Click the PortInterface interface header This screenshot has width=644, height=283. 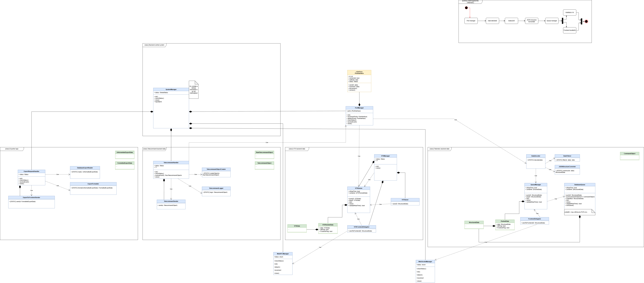click(359, 72)
